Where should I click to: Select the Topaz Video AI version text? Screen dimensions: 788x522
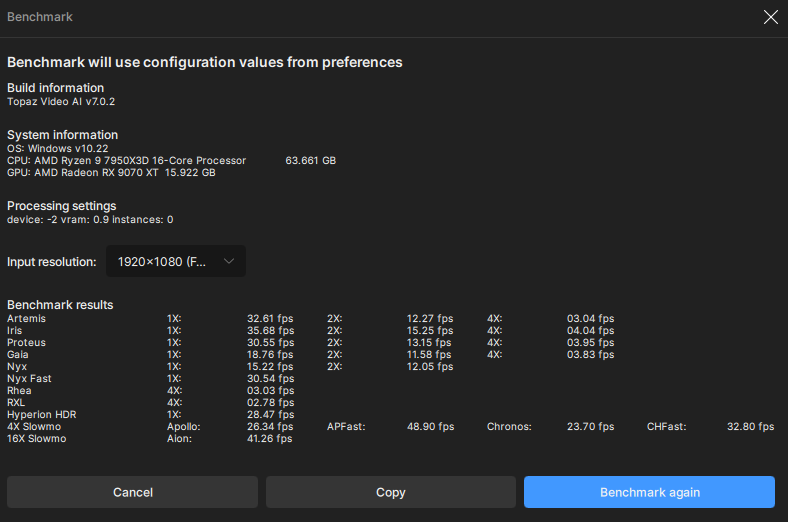(x=63, y=101)
